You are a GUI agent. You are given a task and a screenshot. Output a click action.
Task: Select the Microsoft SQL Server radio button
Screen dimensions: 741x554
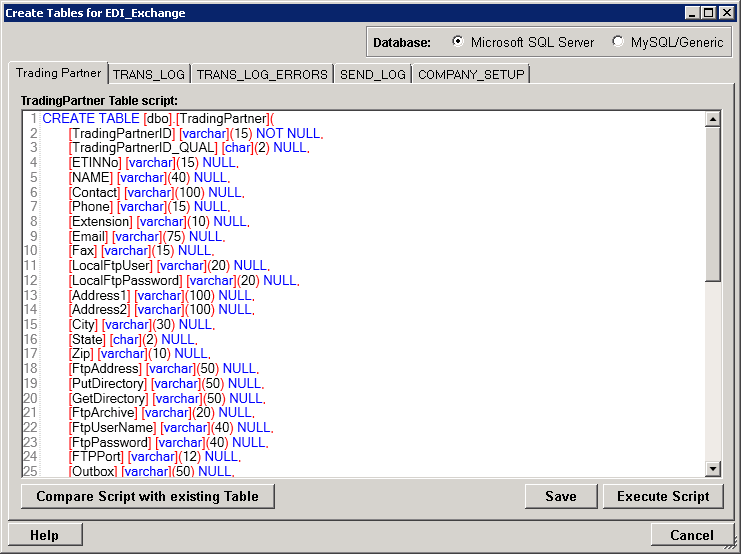point(458,42)
